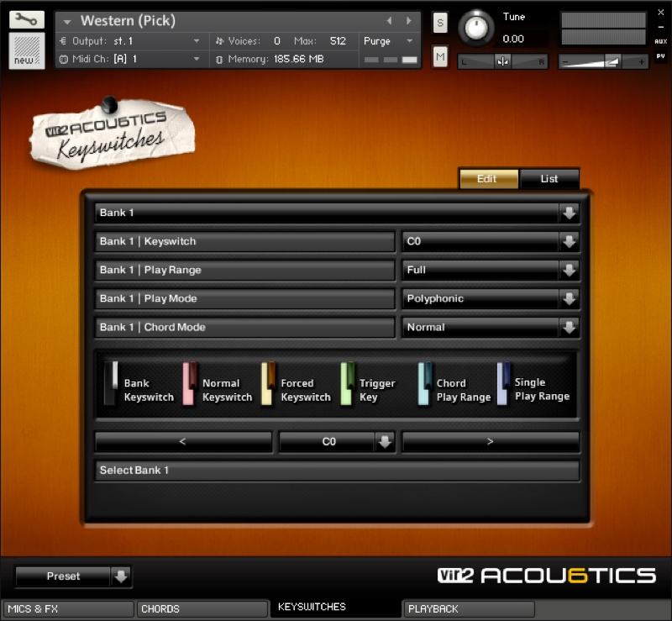Select previous instrument with left arrow

click(389, 20)
